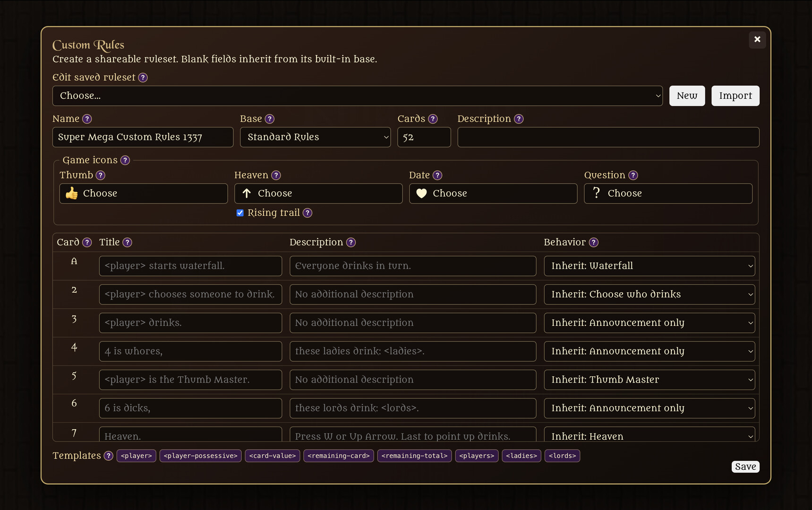The image size is (812, 510).
Task: Open the Question mark icon chooser
Action: point(668,194)
